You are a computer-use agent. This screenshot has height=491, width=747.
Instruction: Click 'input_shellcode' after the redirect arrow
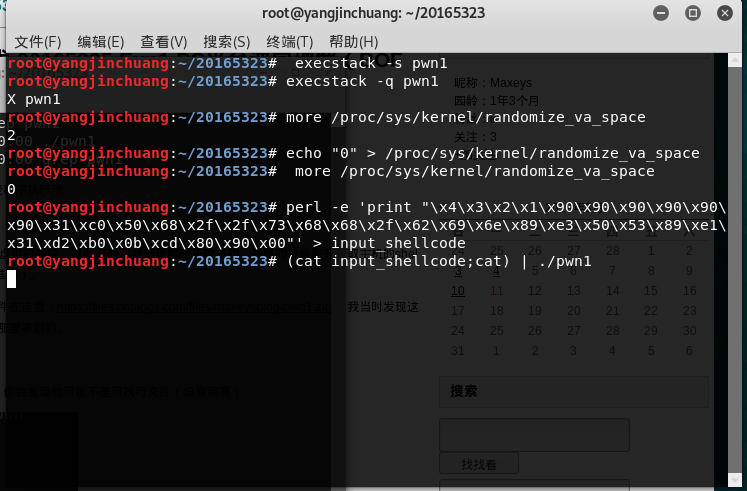[x=398, y=243]
